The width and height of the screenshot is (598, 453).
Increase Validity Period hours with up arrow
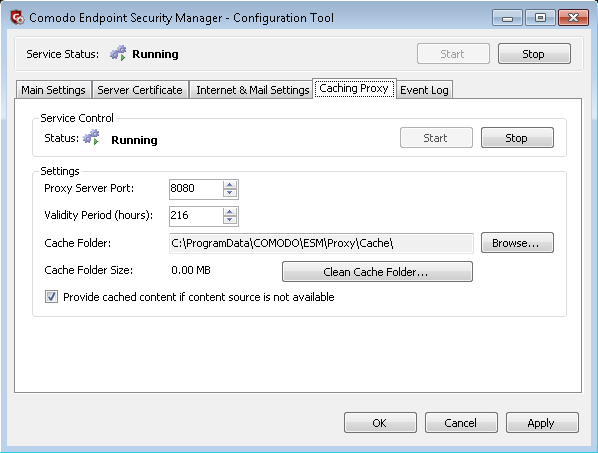click(x=230, y=212)
